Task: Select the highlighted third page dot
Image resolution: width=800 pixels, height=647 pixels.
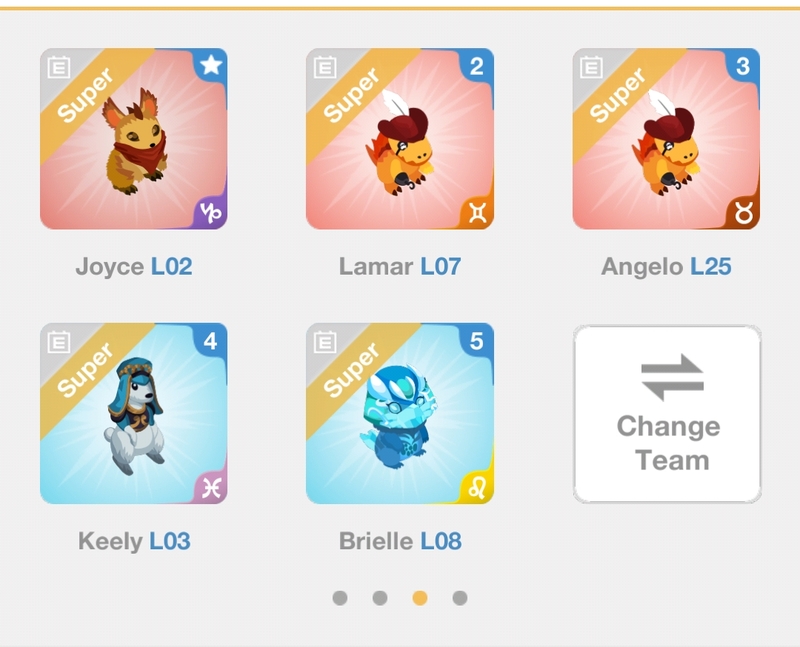Action: (x=420, y=598)
